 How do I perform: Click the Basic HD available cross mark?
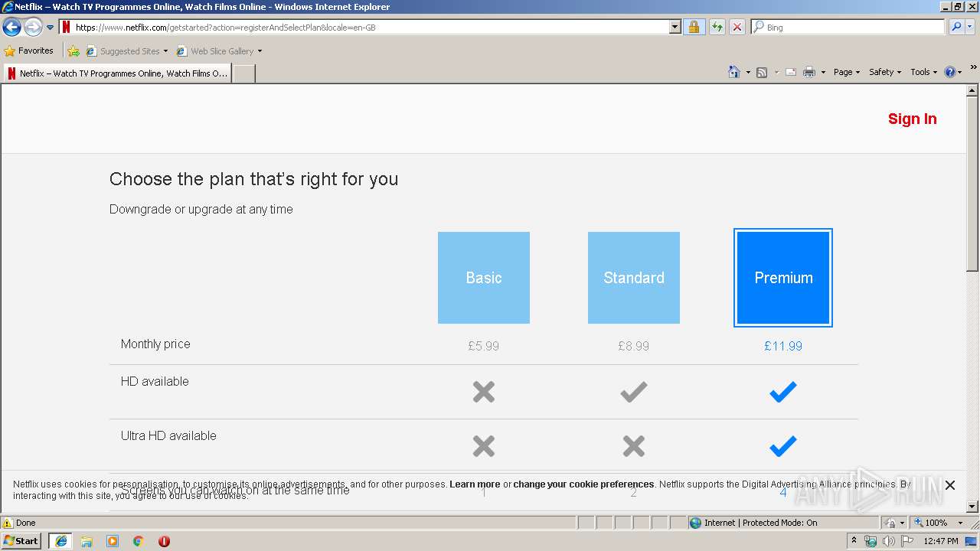click(x=484, y=392)
